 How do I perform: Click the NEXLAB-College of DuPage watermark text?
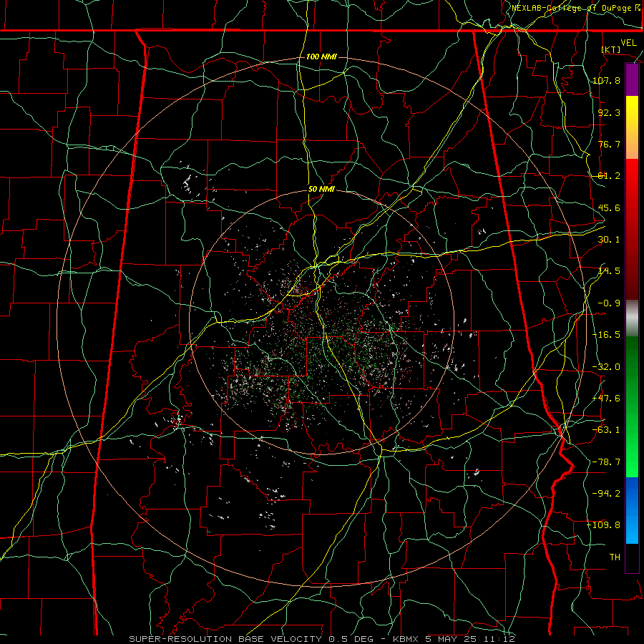576,8
